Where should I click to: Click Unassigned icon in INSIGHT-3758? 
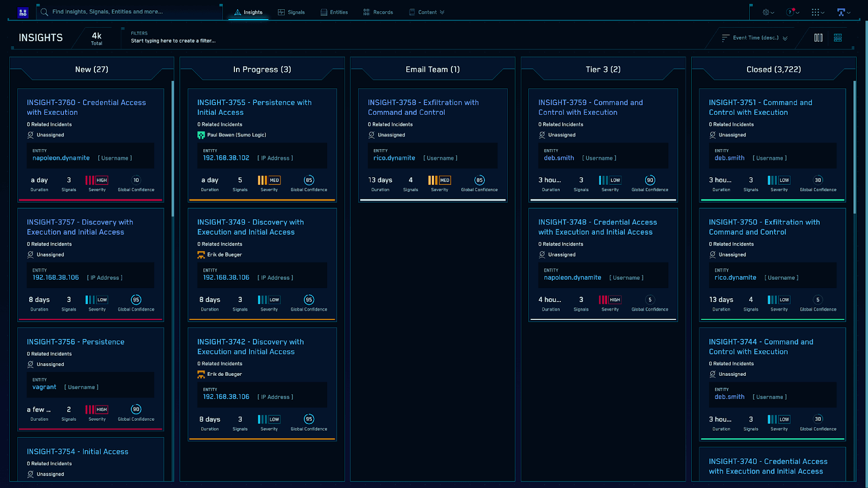[372, 135]
